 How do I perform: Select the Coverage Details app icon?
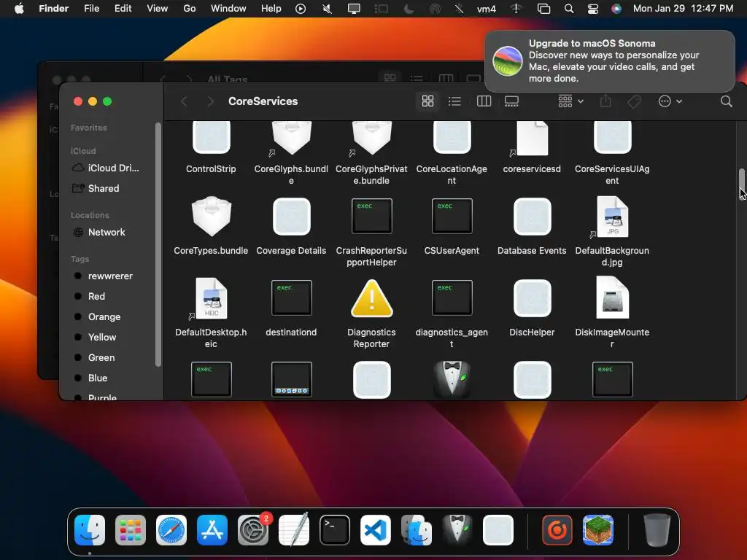(x=291, y=217)
